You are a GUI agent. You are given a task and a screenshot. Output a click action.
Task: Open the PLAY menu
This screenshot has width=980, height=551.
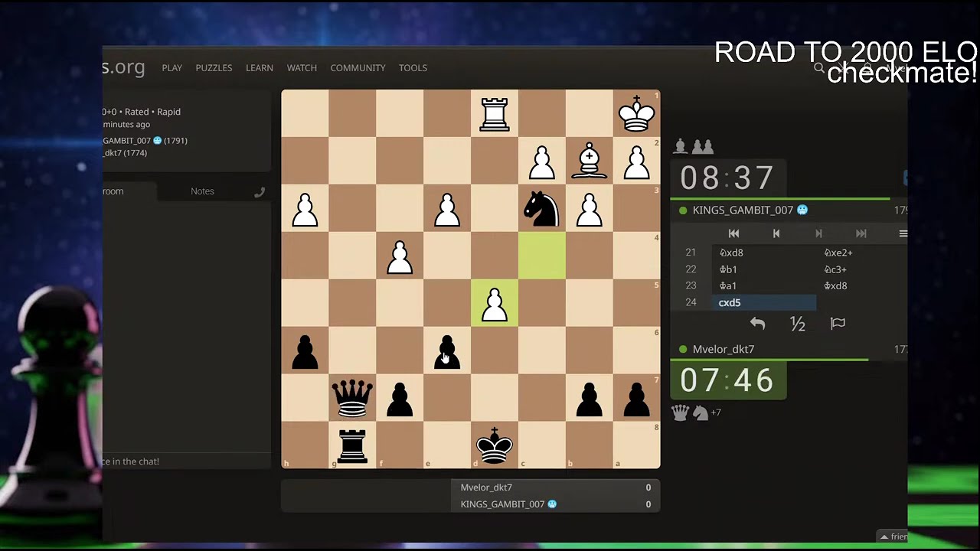(171, 68)
